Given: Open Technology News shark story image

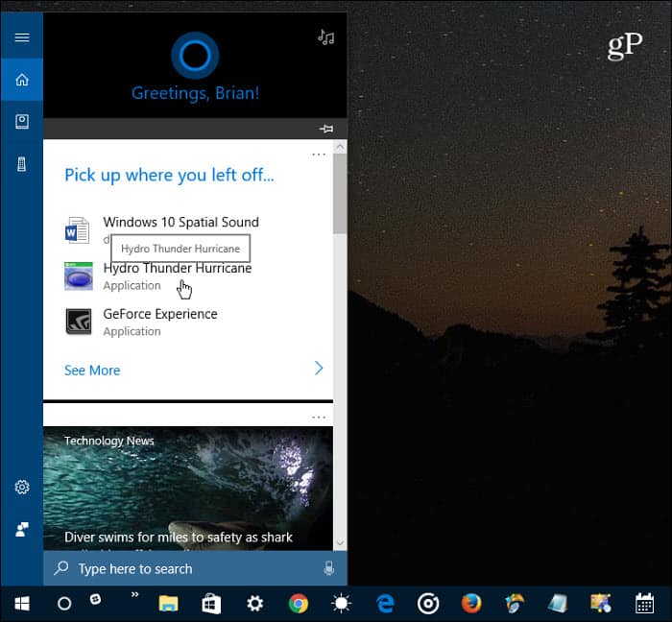Looking at the screenshot, I should click(188, 488).
